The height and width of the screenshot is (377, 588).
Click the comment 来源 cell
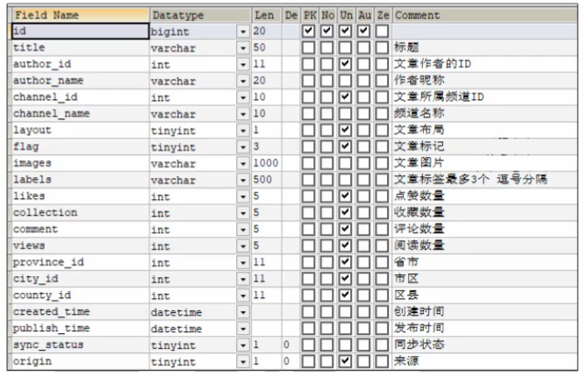click(406, 361)
